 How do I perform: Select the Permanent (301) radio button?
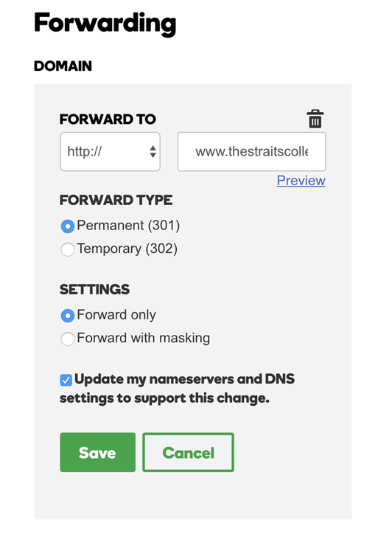67,226
